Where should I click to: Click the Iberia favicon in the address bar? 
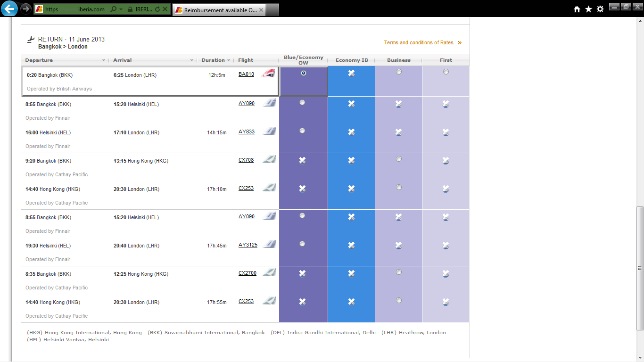[x=39, y=9]
